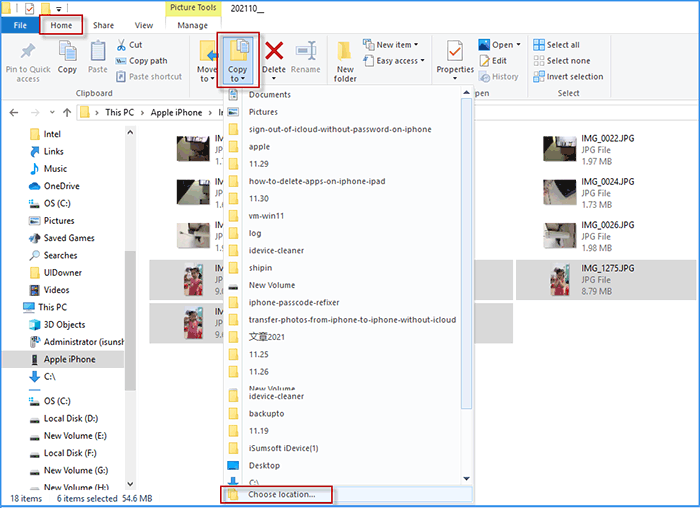Open the Open dropdown in ribbon

500,45
